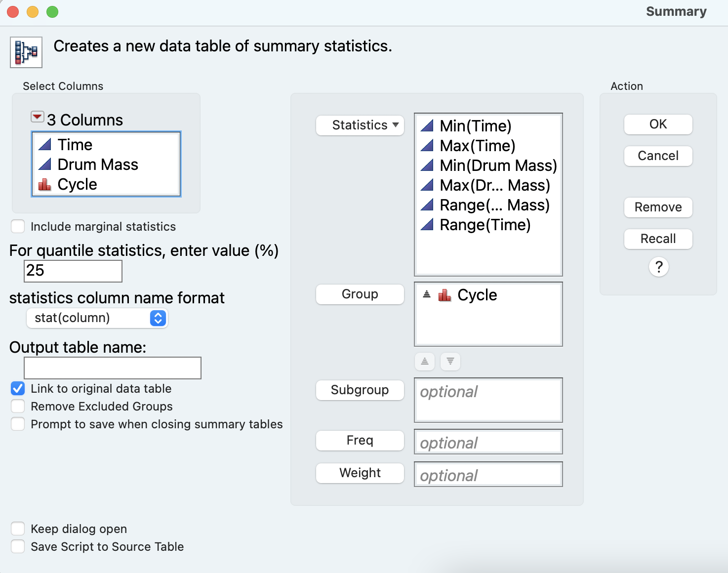The height and width of the screenshot is (573, 728).
Task: Select Drum Mass in the column list
Action: pyautogui.click(x=98, y=164)
